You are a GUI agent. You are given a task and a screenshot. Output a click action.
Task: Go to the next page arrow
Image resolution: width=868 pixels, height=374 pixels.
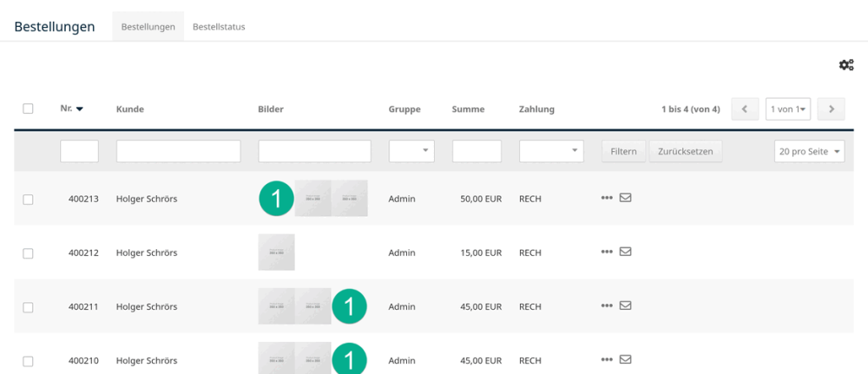pos(831,109)
